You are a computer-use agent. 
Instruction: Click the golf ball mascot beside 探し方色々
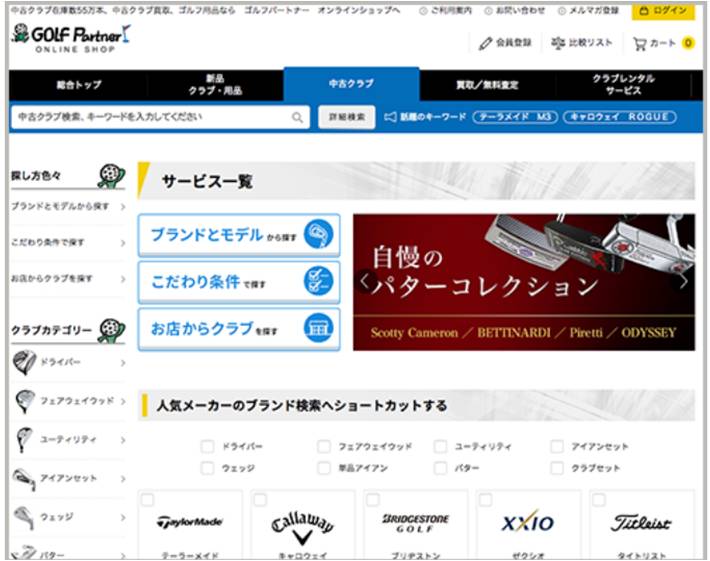(x=111, y=176)
